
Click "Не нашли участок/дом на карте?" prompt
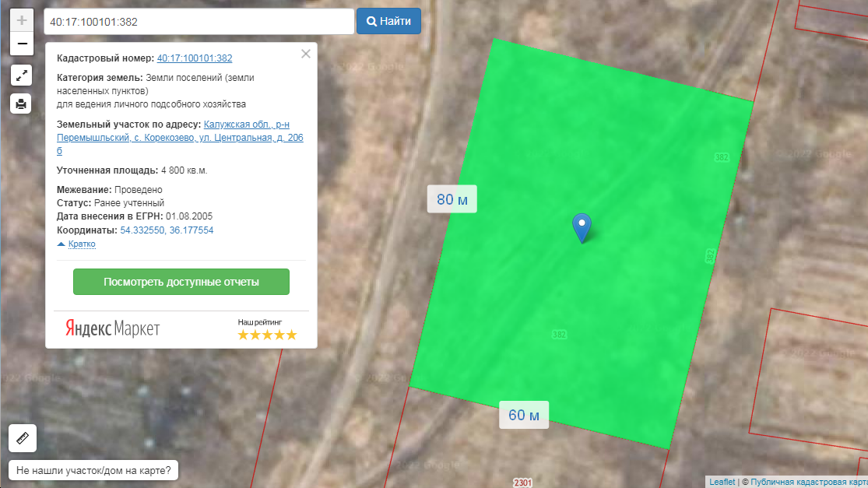tap(93, 471)
